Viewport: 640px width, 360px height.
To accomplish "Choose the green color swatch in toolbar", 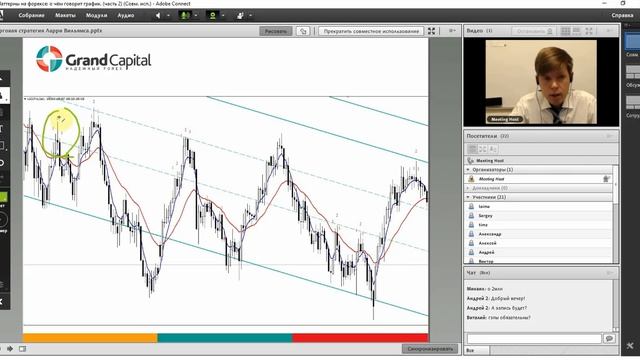I will pos(3,198).
